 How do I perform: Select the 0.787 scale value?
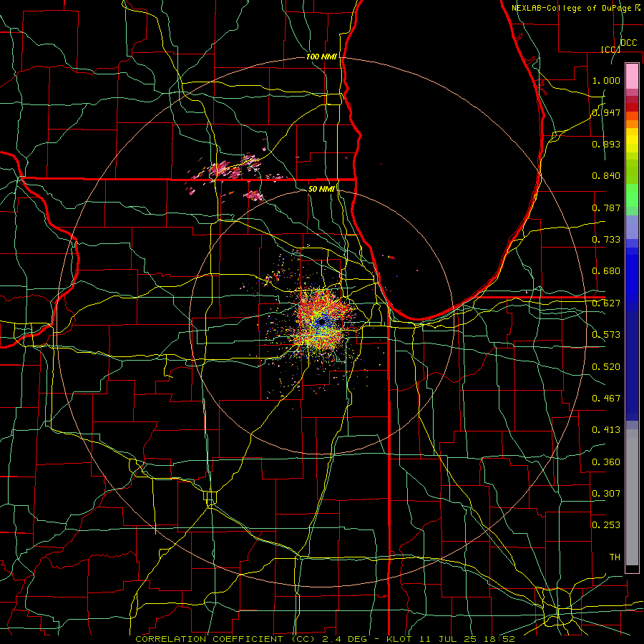coord(606,208)
